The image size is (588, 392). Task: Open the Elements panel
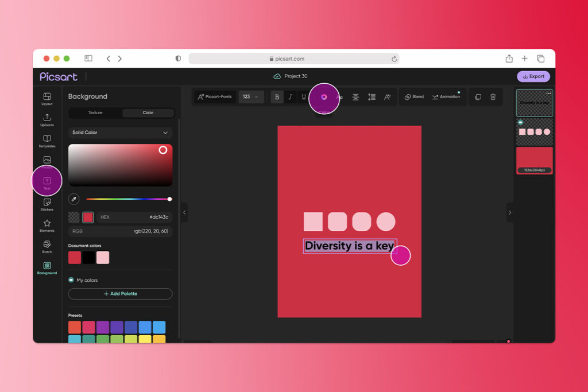(47, 224)
